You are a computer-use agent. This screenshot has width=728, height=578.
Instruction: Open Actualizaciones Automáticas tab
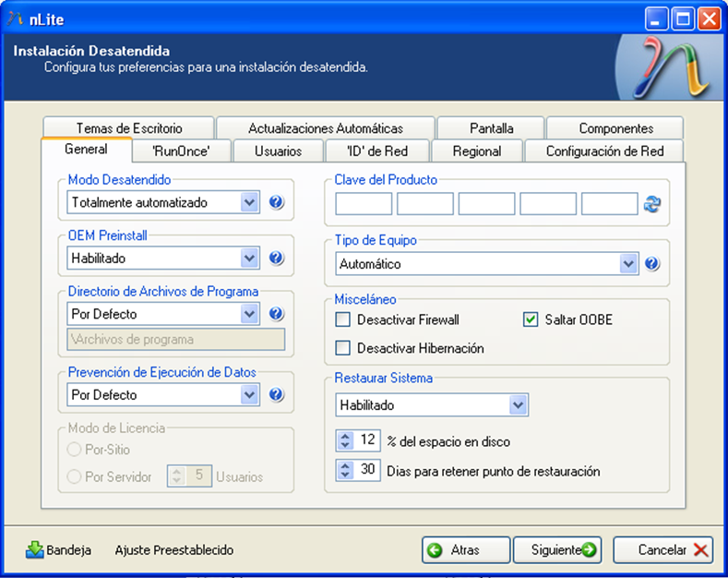[x=326, y=127]
